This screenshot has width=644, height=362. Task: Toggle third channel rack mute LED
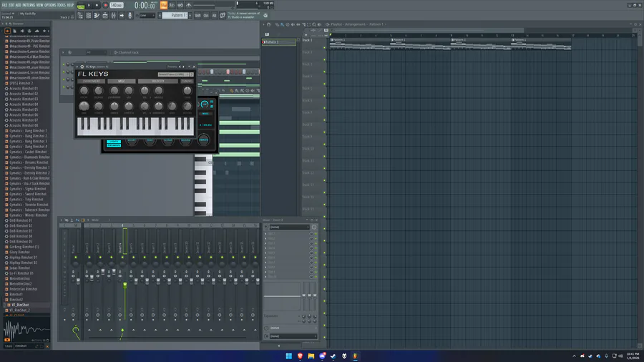click(64, 79)
